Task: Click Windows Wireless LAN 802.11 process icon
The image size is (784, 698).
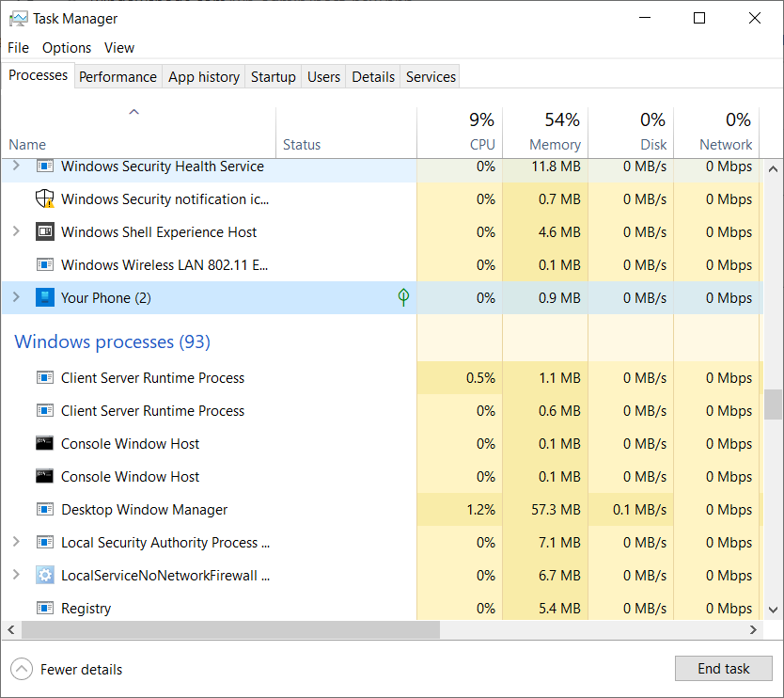Action: pos(45,264)
